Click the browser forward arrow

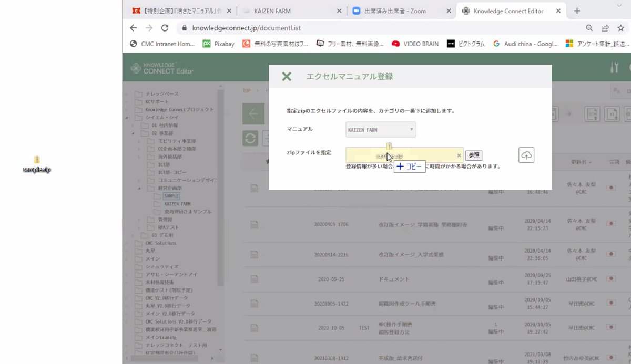149,28
